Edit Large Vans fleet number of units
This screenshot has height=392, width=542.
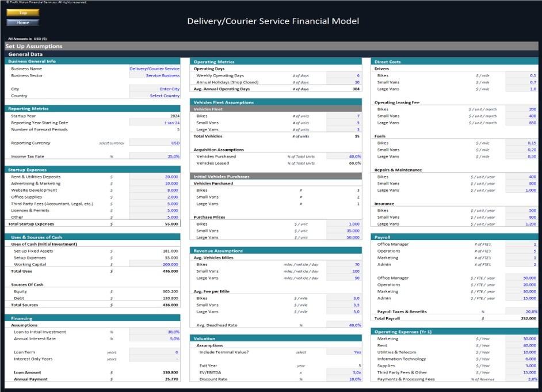pos(343,130)
